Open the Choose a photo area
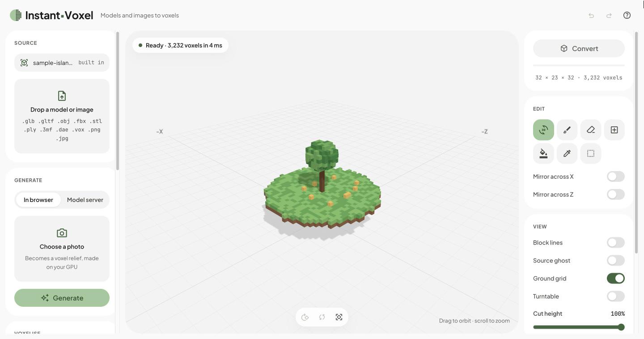 62,249
